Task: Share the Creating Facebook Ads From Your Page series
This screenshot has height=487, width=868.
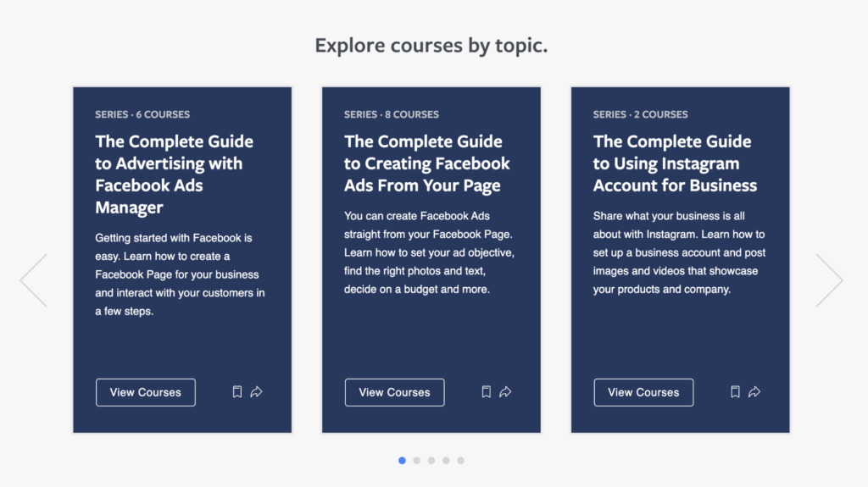Action: pos(505,392)
